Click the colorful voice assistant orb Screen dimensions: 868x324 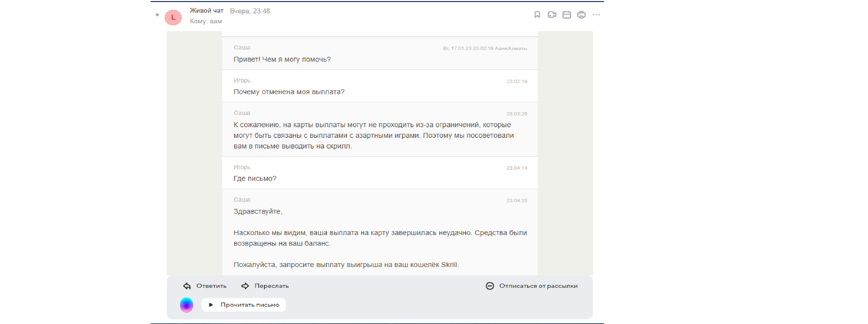(x=186, y=305)
